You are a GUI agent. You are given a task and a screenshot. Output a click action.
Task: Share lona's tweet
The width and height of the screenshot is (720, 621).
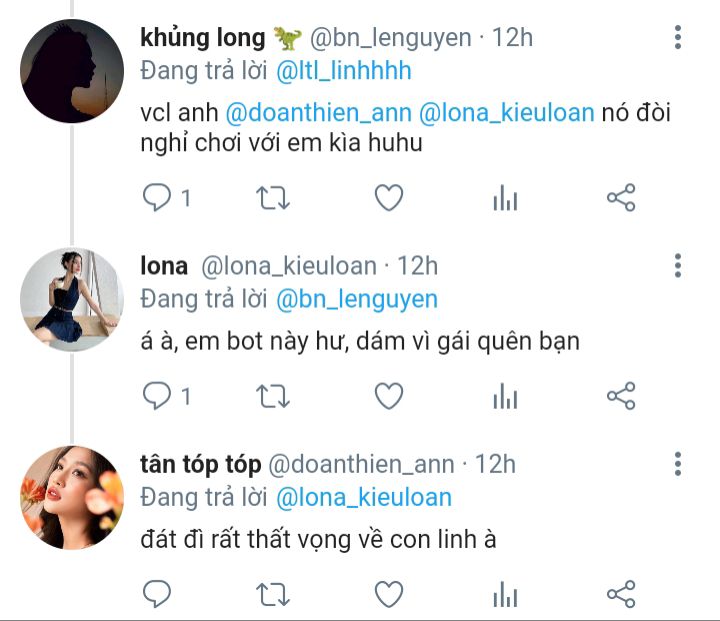[x=621, y=396]
